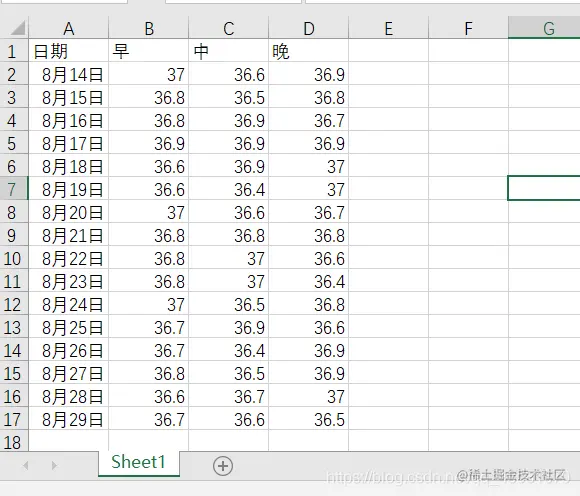580x496 pixels.
Task: Select column A header
Action: click(68, 27)
